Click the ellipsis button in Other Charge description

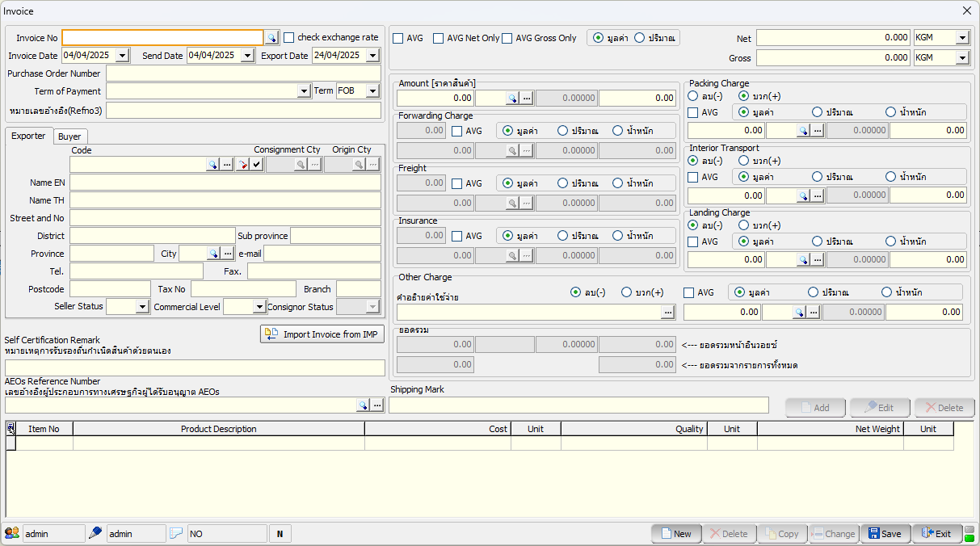click(667, 312)
